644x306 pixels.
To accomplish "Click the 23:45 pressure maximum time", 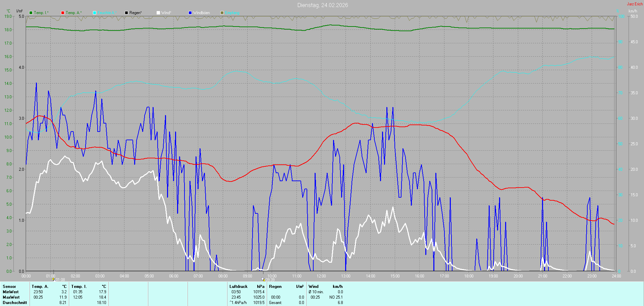I will (236, 297).
